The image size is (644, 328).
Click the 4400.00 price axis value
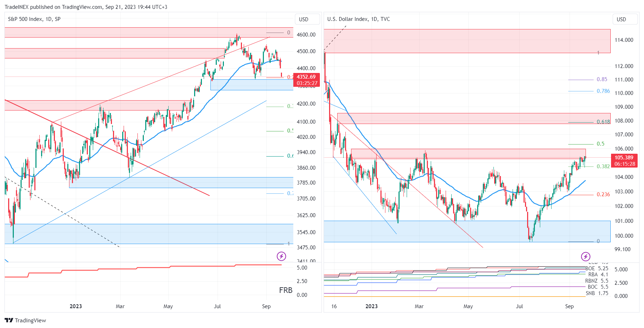click(306, 68)
